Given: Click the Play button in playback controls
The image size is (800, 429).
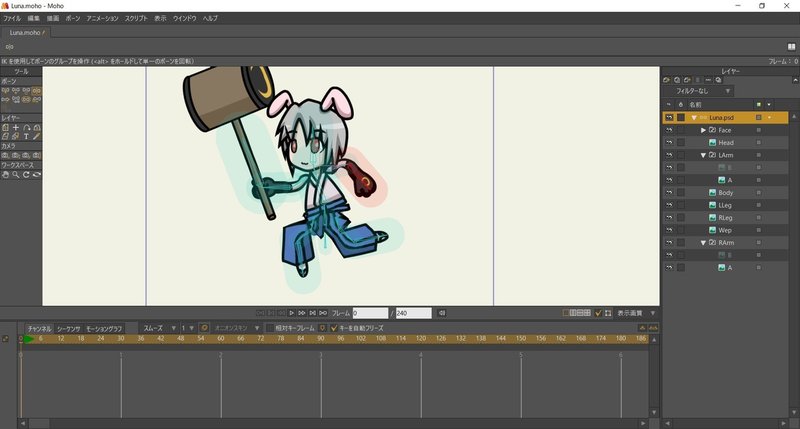Looking at the screenshot, I should [291, 313].
